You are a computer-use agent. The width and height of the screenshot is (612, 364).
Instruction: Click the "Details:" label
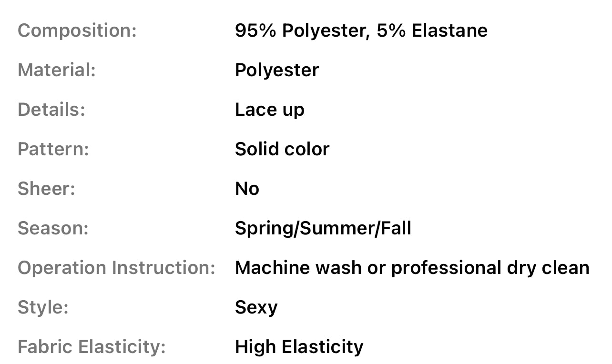tap(51, 110)
